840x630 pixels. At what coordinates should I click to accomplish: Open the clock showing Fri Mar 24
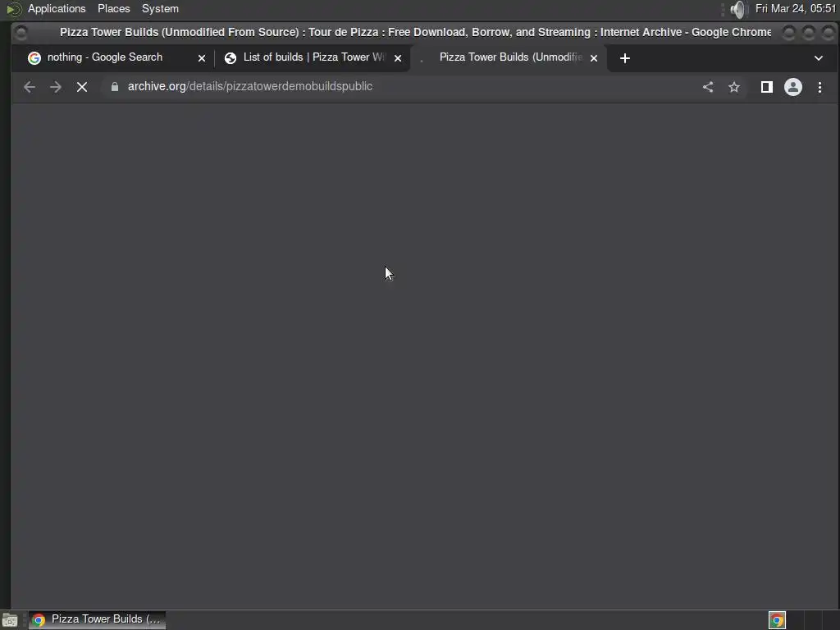[796, 8]
